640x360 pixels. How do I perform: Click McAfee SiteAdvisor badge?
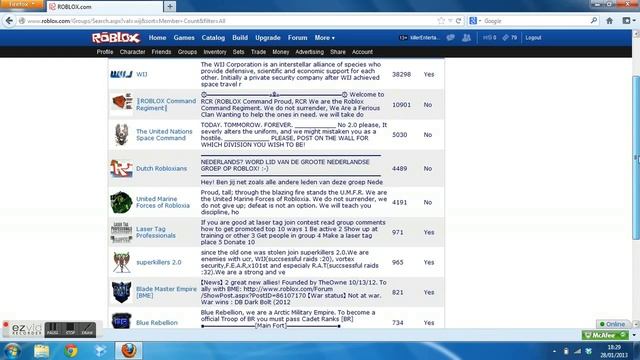[x=605, y=335]
